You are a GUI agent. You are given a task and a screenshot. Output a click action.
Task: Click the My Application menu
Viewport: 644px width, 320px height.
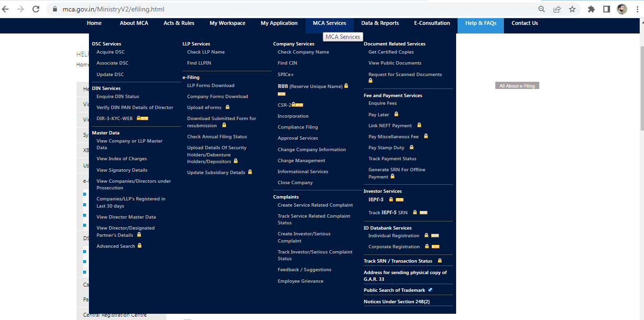(x=279, y=23)
